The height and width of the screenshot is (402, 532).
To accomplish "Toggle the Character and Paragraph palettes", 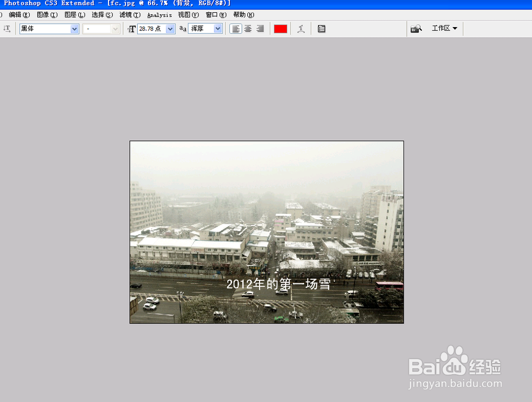I will 322,29.
